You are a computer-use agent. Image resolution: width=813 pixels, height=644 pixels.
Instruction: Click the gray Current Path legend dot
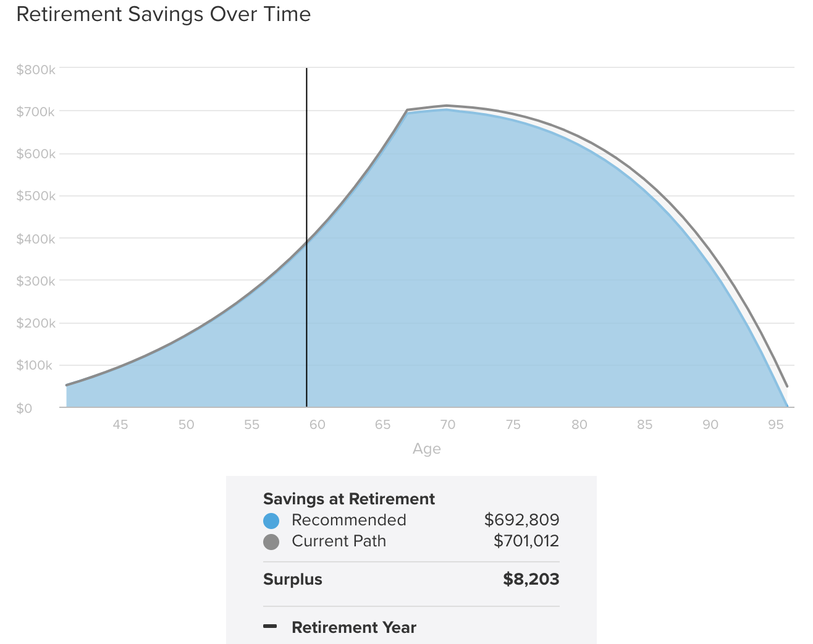pyautogui.click(x=271, y=541)
